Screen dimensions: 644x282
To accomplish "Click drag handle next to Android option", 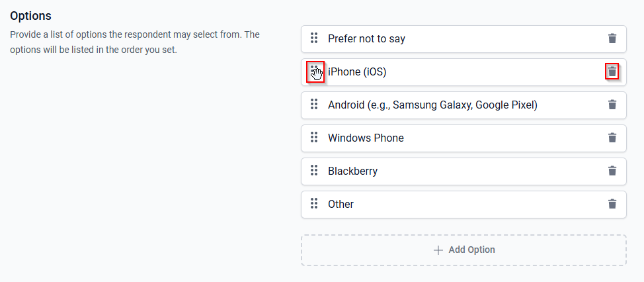I will (314, 104).
